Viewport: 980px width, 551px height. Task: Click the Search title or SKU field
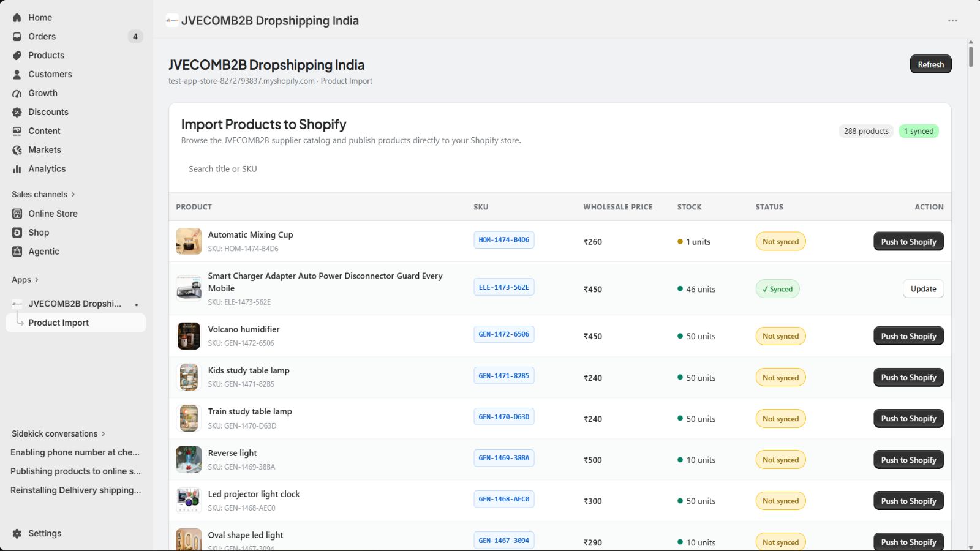[560, 169]
